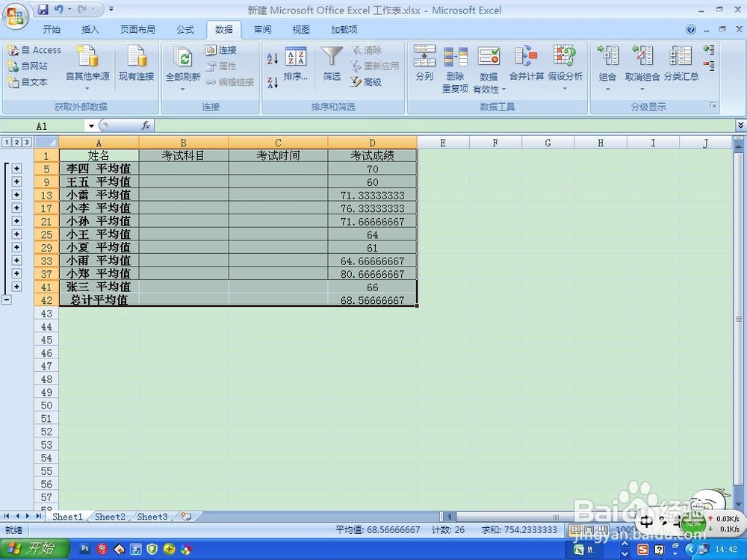Open Excel Help
The width and height of the screenshot is (747, 560).
tap(691, 30)
